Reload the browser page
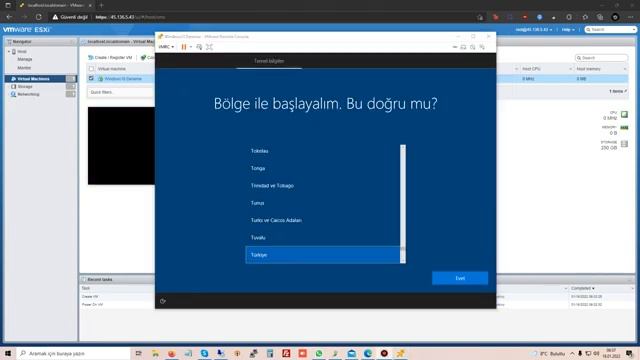 tap(39, 17)
